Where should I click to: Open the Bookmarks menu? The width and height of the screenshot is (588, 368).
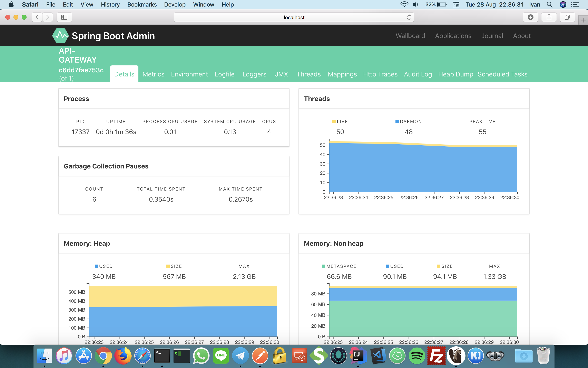click(x=142, y=4)
